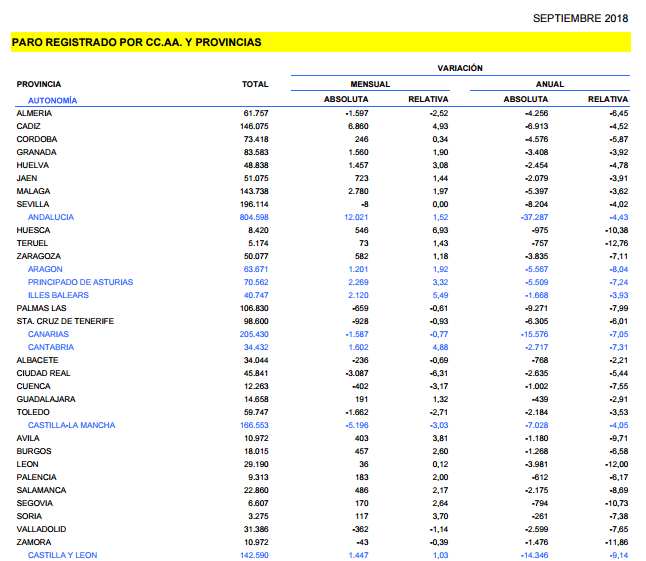Click TOLEDO total 59.747

tap(256, 412)
